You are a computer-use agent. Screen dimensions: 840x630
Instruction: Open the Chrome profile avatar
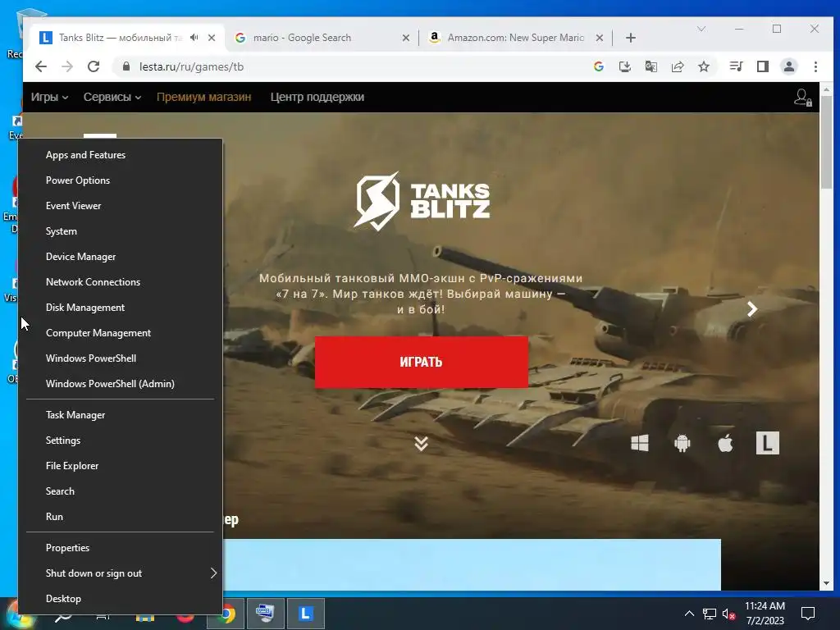coord(789,66)
